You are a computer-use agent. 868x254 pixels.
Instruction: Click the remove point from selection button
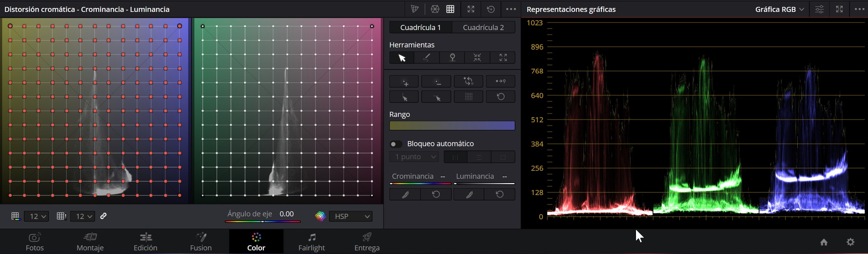[x=436, y=82]
